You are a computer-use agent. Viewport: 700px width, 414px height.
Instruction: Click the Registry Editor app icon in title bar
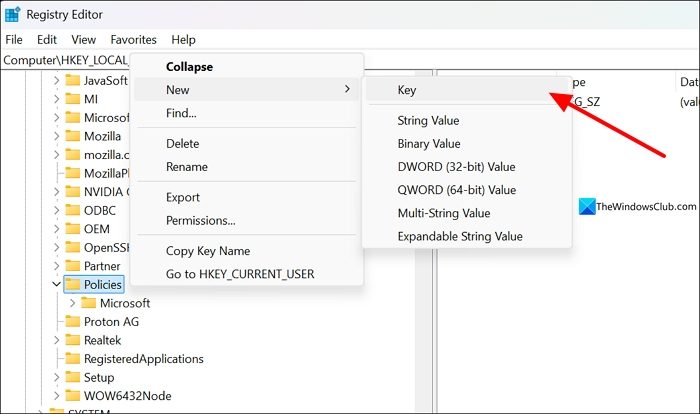pyautogui.click(x=12, y=14)
